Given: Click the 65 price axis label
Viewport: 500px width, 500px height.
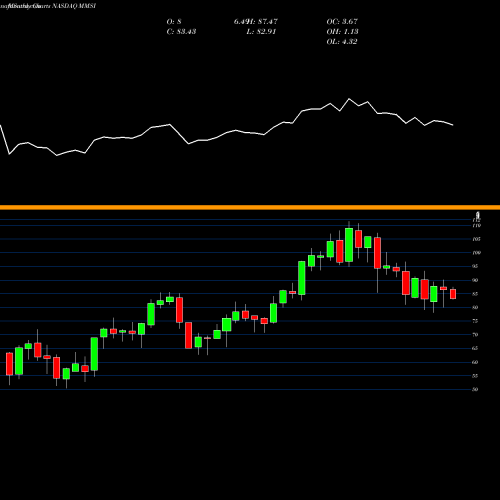Looking at the screenshot, I should coord(475,348).
